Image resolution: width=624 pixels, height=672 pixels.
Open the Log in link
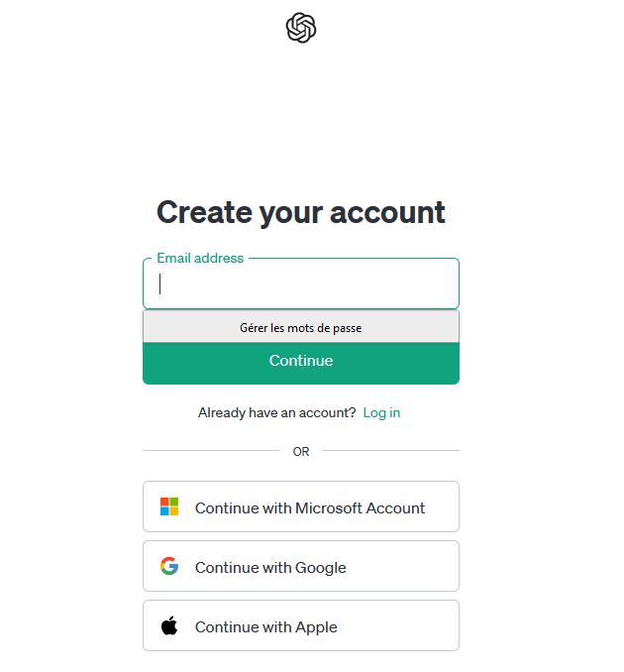click(x=381, y=412)
